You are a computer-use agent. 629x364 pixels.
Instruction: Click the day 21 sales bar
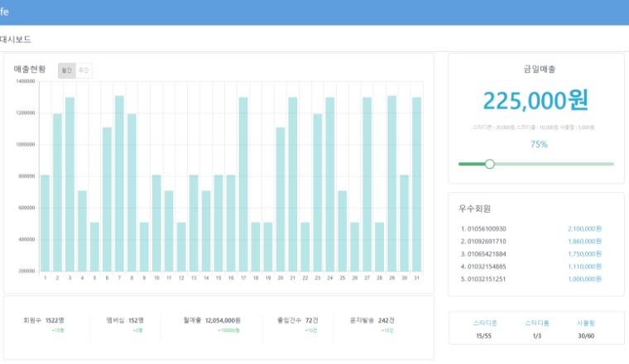(292, 184)
